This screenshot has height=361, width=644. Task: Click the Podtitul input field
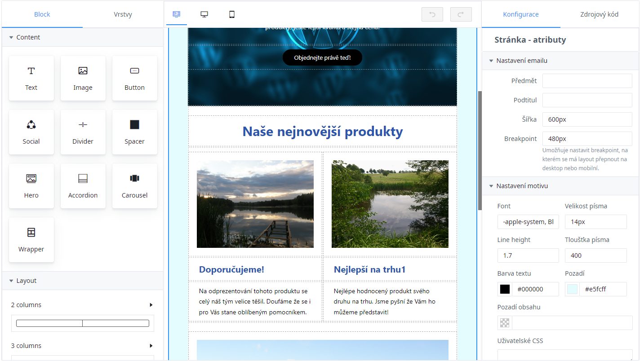coord(587,100)
